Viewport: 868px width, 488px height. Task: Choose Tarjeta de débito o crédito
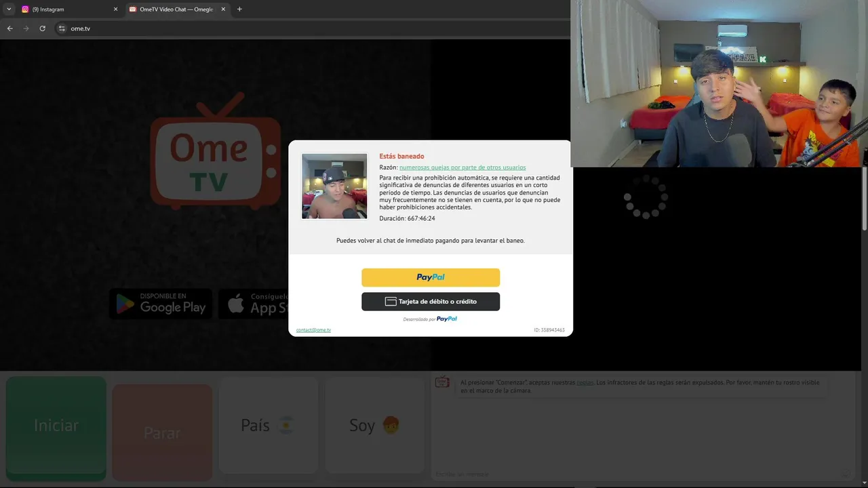pyautogui.click(x=431, y=302)
